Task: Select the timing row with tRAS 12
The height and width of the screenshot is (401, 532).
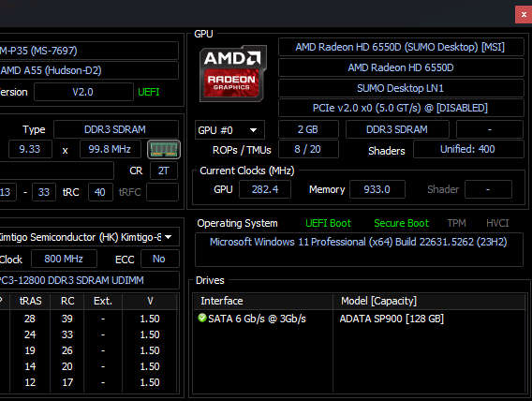Action: (89, 382)
